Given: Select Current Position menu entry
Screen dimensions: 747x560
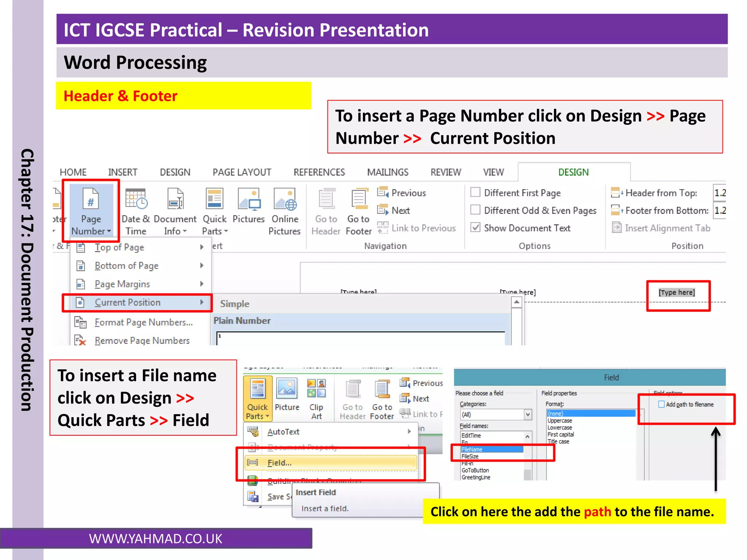Looking at the screenshot, I should click(x=128, y=302).
